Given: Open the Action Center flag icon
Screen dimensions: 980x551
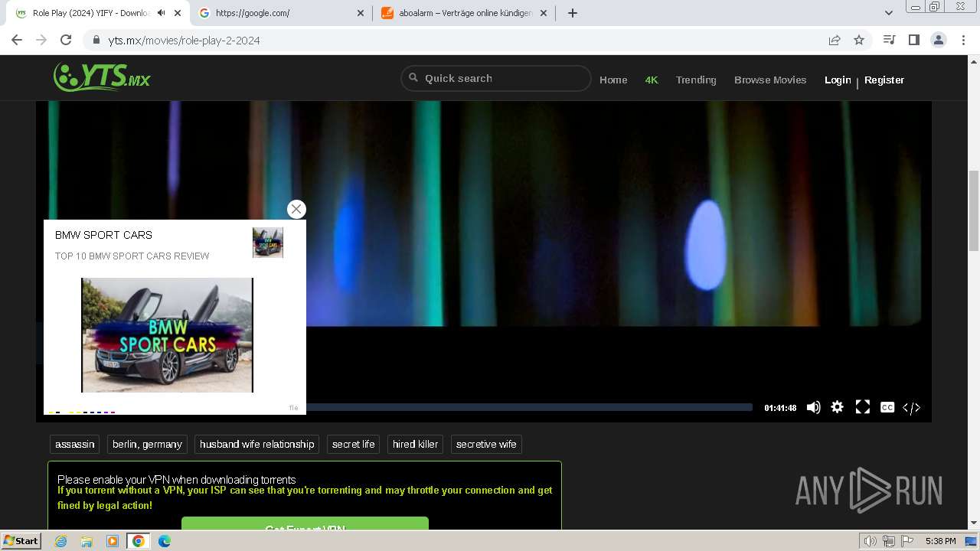Looking at the screenshot, I should tap(906, 541).
